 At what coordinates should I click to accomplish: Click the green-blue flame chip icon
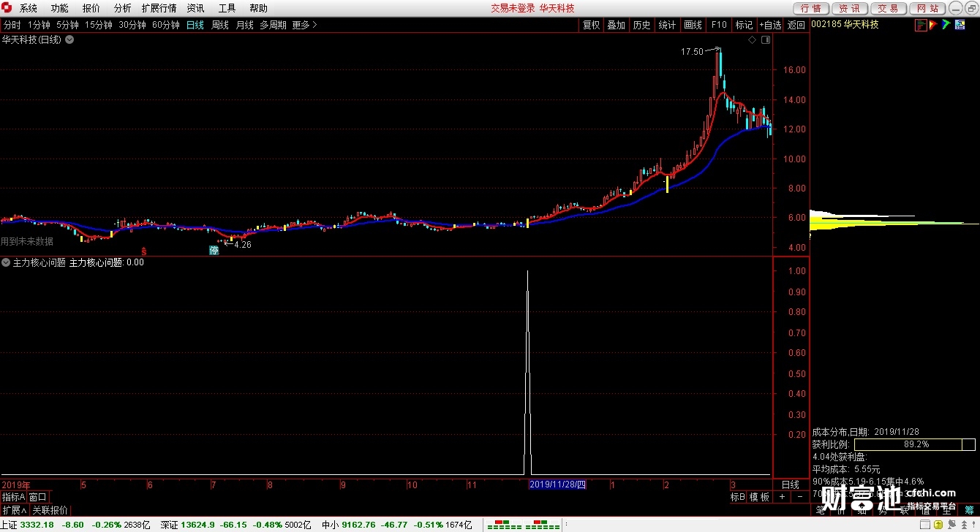click(x=946, y=25)
